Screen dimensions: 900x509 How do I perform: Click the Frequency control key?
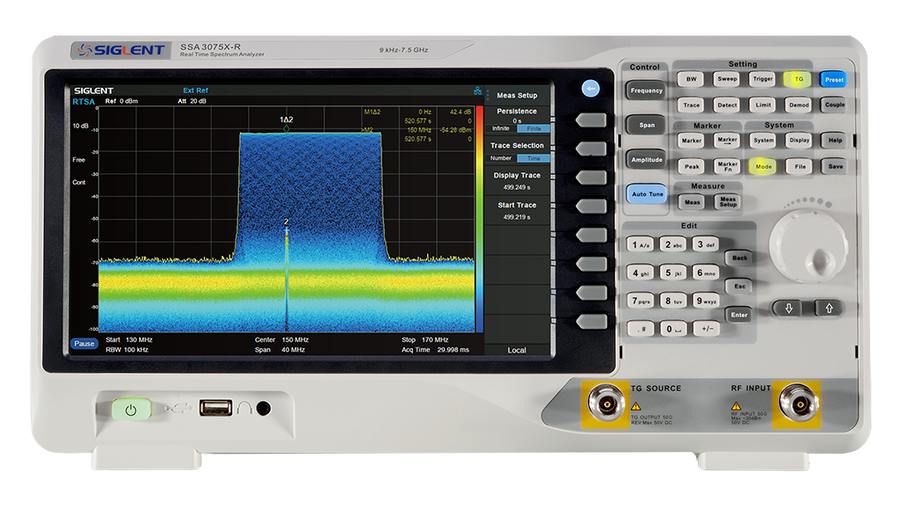click(x=646, y=91)
